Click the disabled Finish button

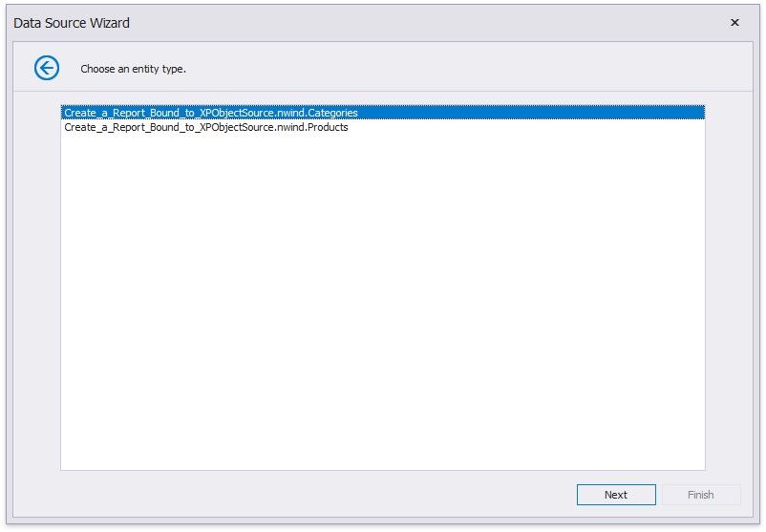[700, 495]
